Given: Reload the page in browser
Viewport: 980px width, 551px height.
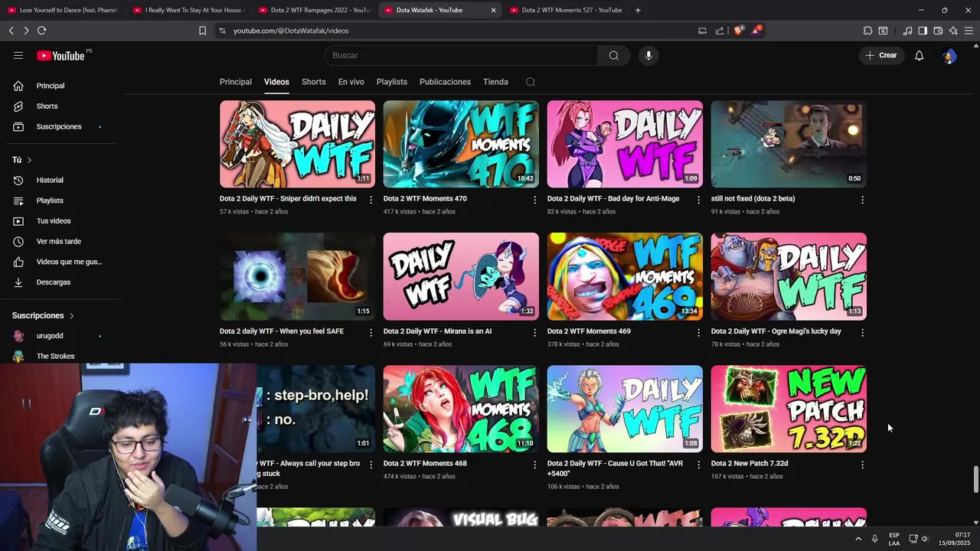Looking at the screenshot, I should click(41, 31).
